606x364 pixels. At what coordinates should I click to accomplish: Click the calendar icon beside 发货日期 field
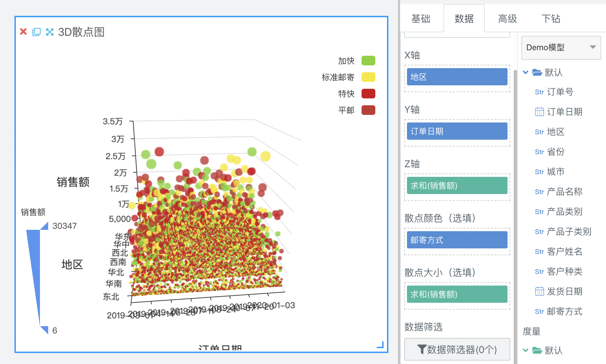point(539,291)
